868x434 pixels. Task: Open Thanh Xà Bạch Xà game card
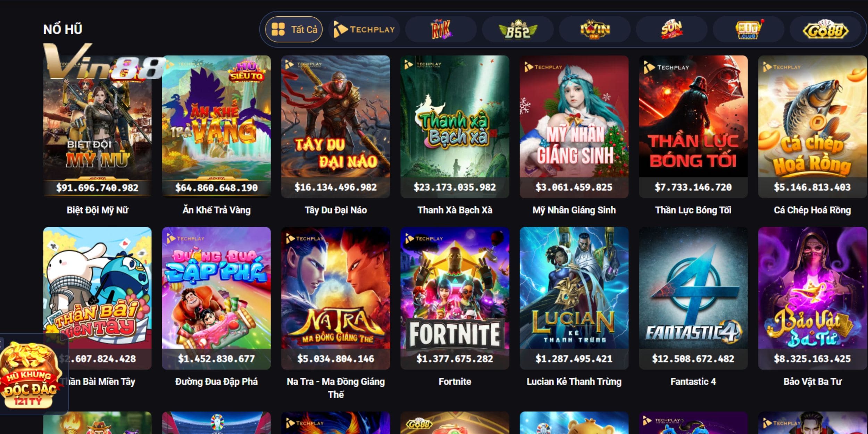455,127
